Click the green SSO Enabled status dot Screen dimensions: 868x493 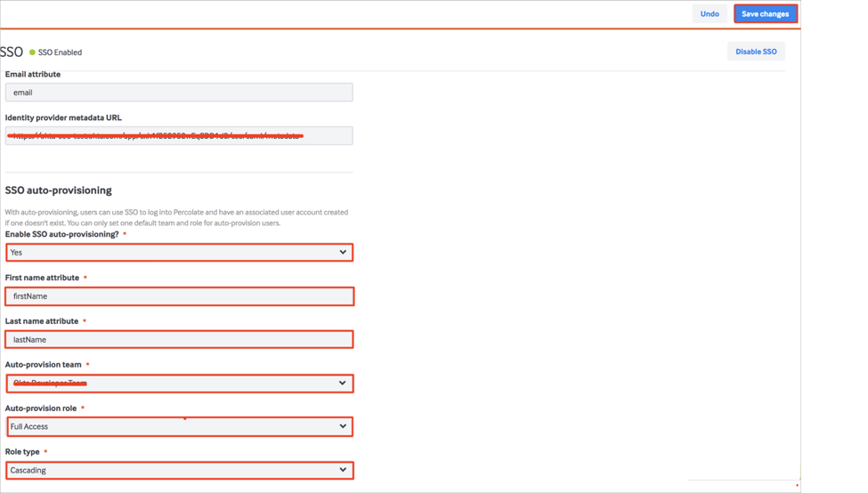point(33,53)
